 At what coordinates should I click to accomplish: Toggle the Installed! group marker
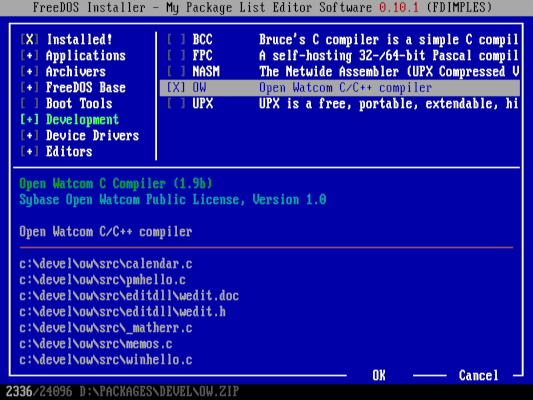[x=30, y=39]
